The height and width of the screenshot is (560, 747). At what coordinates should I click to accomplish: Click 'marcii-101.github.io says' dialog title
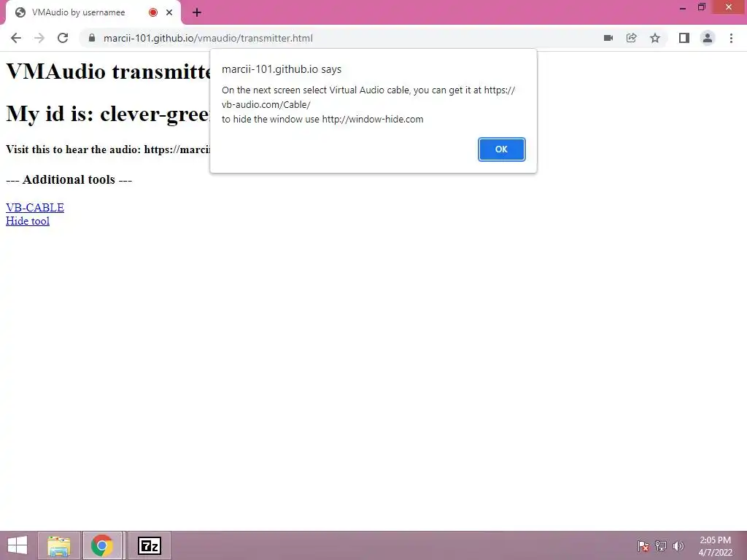coord(282,69)
